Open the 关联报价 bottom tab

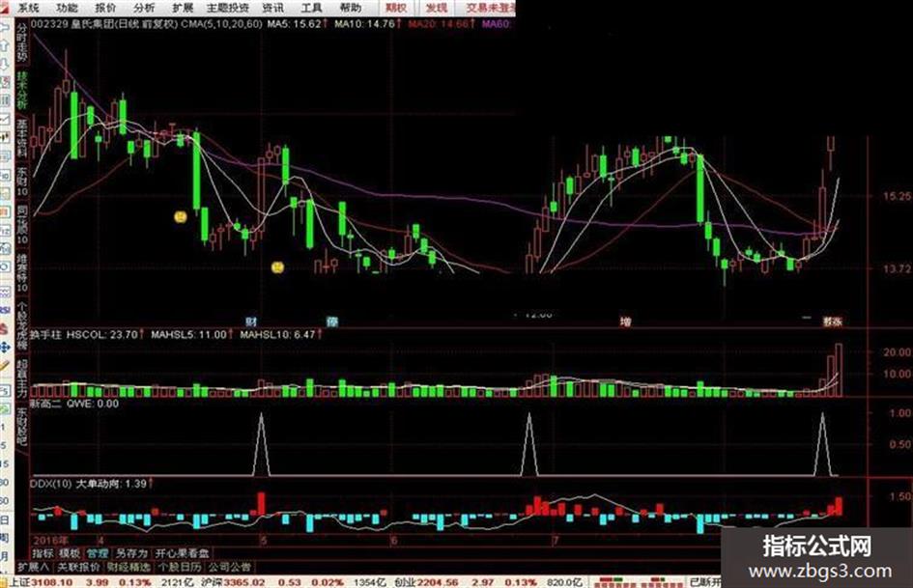coord(78,567)
